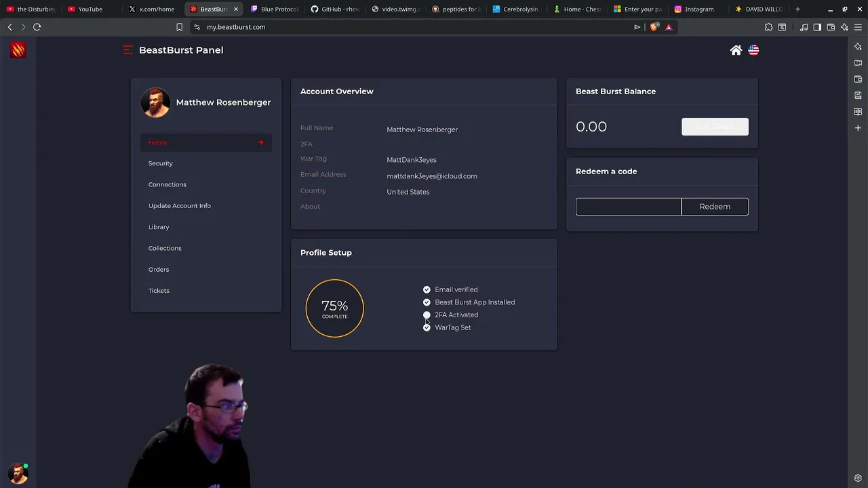This screenshot has width=868, height=488.
Task: Switch to the YouTube tab
Action: [x=90, y=9]
